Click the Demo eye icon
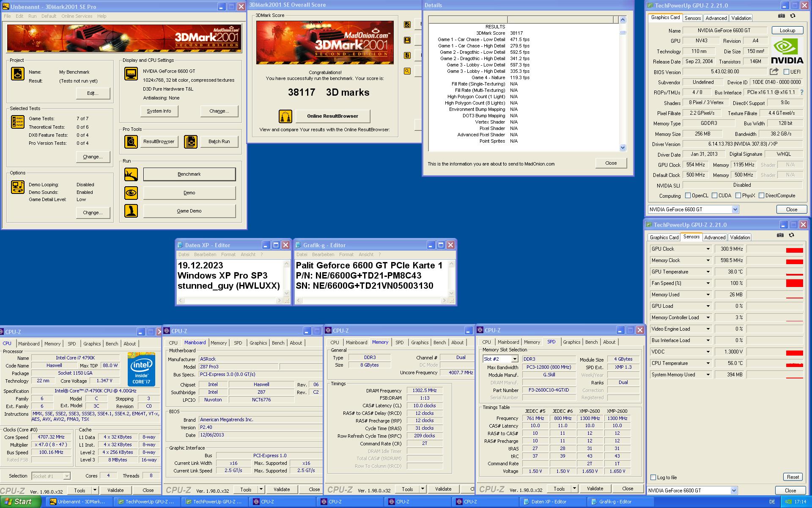 [x=131, y=193]
